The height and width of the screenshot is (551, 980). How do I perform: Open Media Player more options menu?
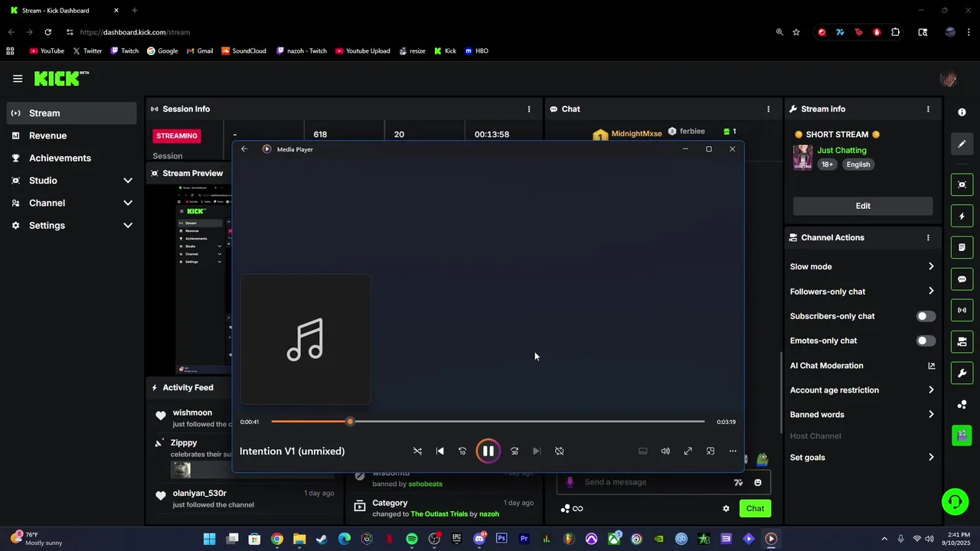click(733, 452)
